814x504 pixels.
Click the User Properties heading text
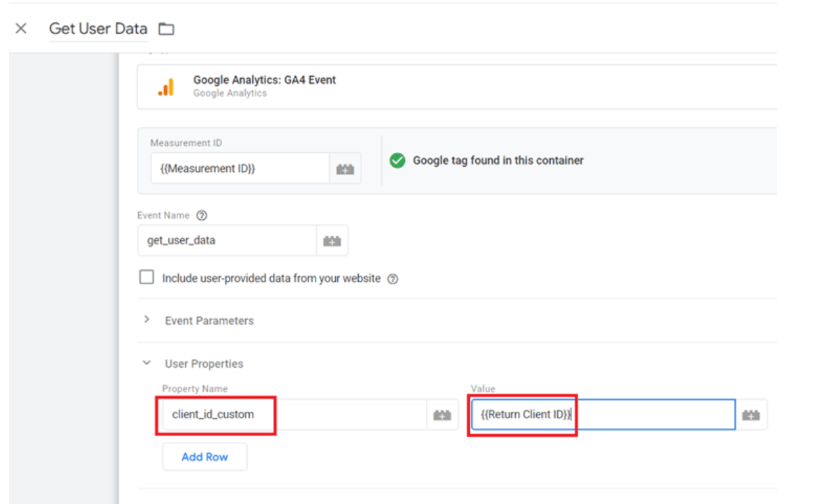(x=204, y=364)
